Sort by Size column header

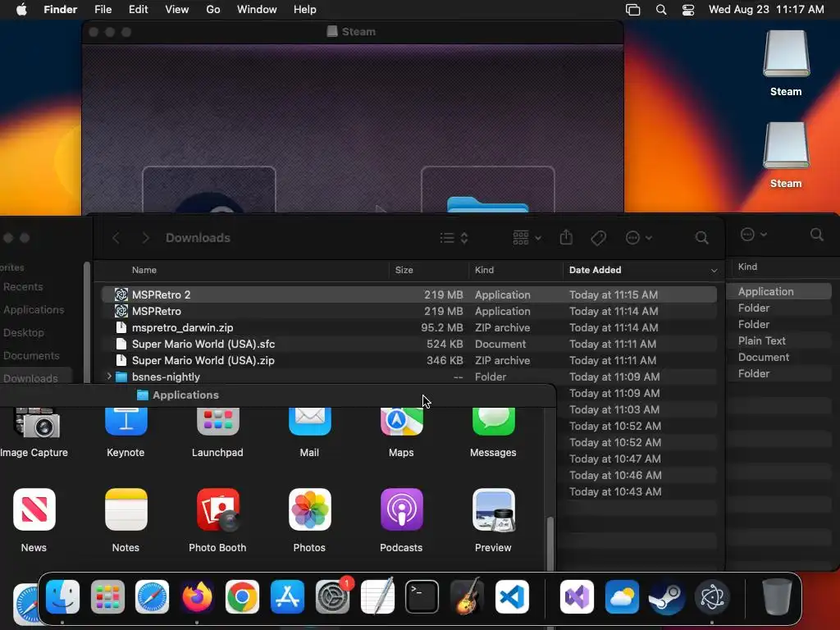point(404,270)
